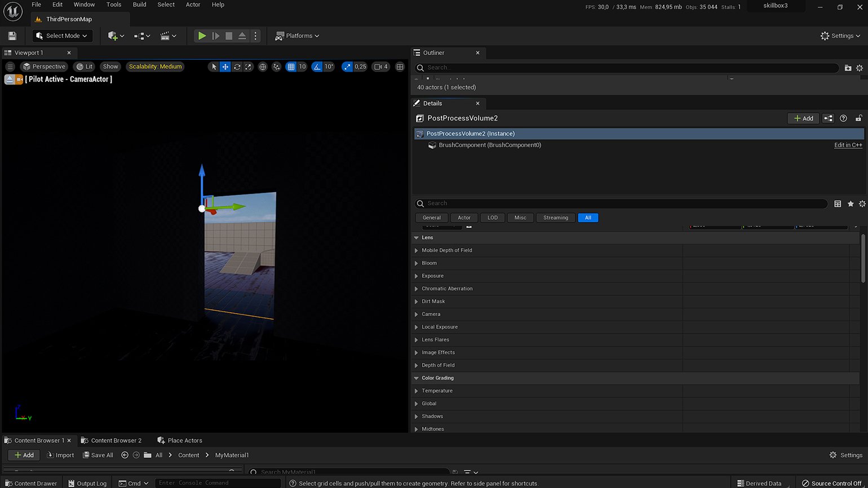This screenshot has width=868, height=488.
Task: Click the Add component button in Details
Action: pyautogui.click(x=803, y=118)
